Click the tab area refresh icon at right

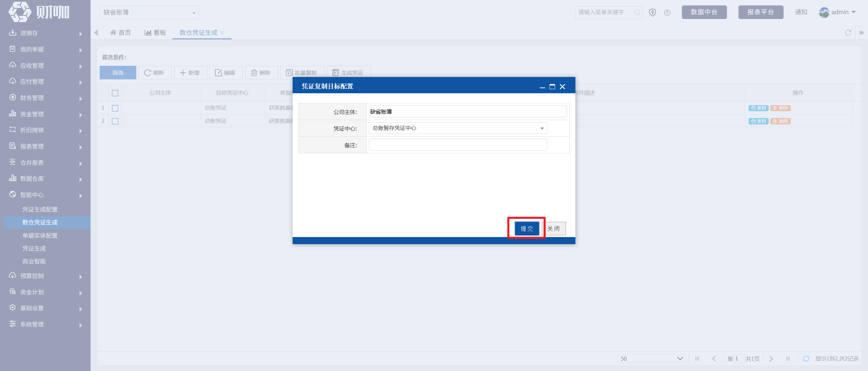(848, 33)
